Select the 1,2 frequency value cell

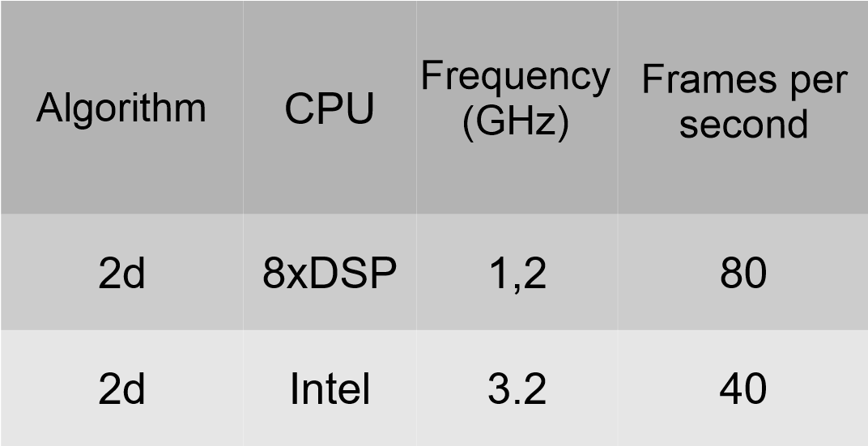pos(517,272)
